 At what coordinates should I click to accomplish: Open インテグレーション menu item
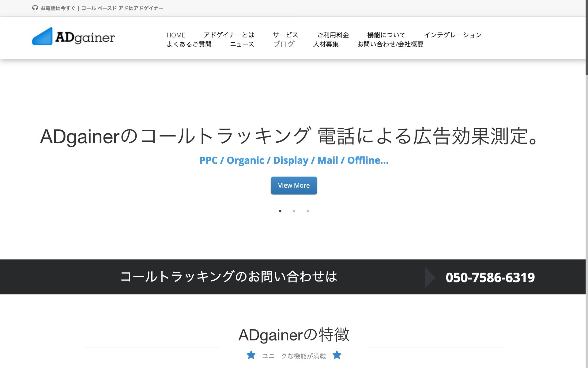point(453,35)
